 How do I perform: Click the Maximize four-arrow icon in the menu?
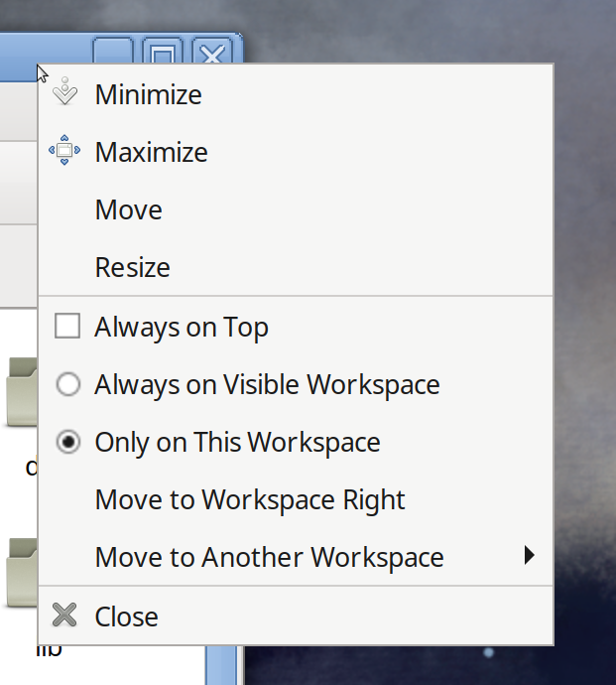point(64,150)
